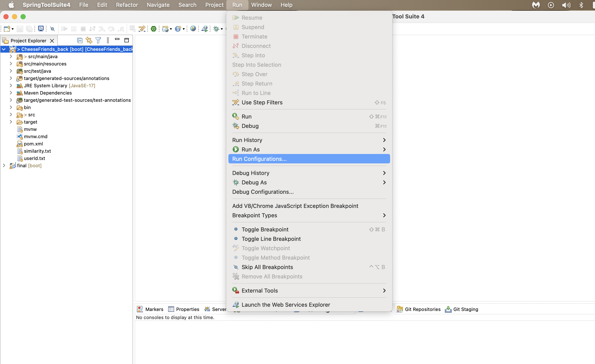This screenshot has height=364, width=595.
Task: Click Run menu entry with play icon
Action: tap(309, 116)
